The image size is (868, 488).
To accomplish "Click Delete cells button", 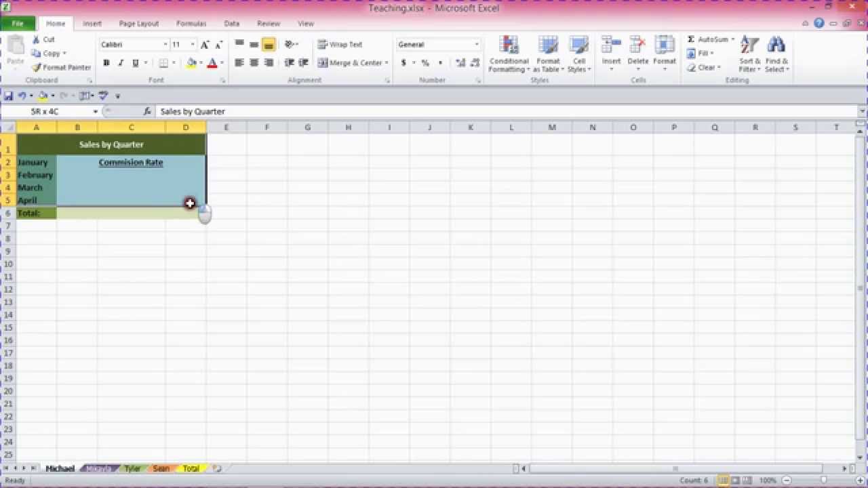I will click(637, 53).
